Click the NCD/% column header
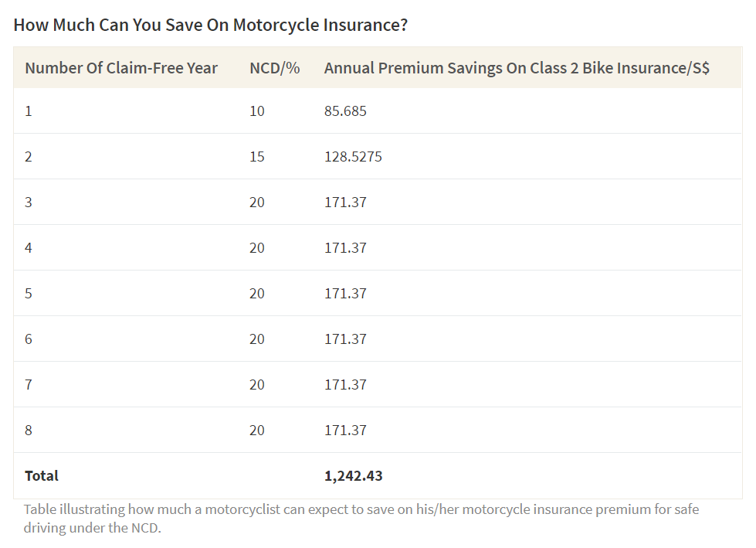Viewport: 756px width, 548px height. pos(274,68)
